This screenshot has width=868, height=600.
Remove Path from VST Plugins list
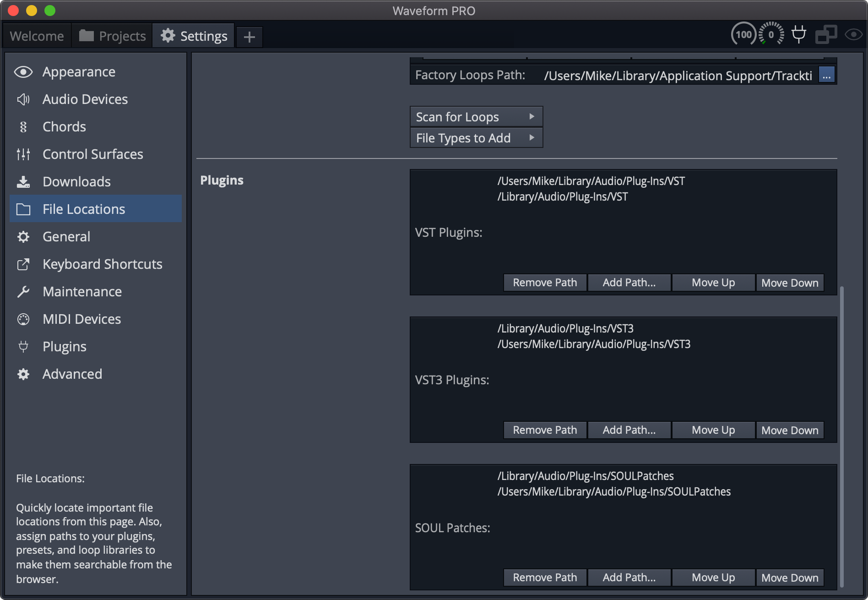point(545,283)
